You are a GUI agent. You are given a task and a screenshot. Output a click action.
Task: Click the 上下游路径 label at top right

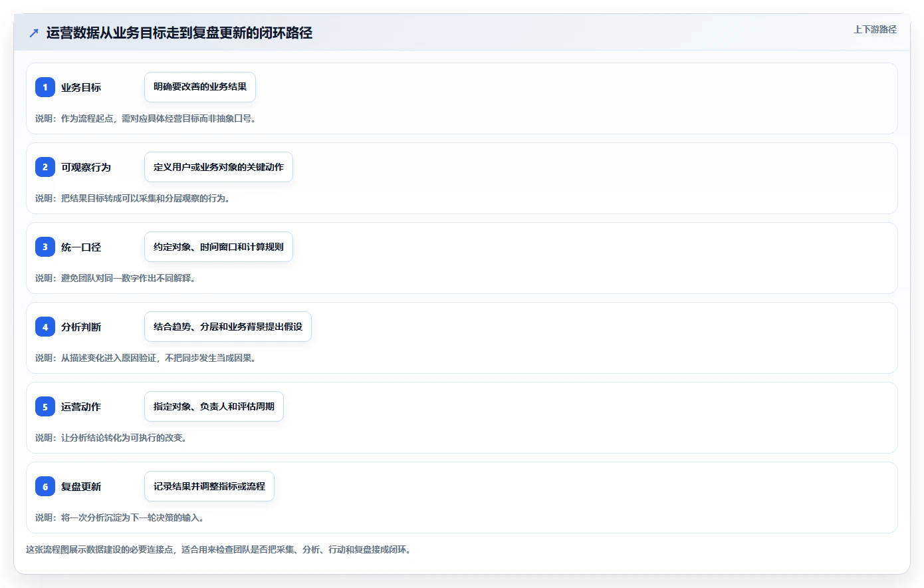point(875,29)
